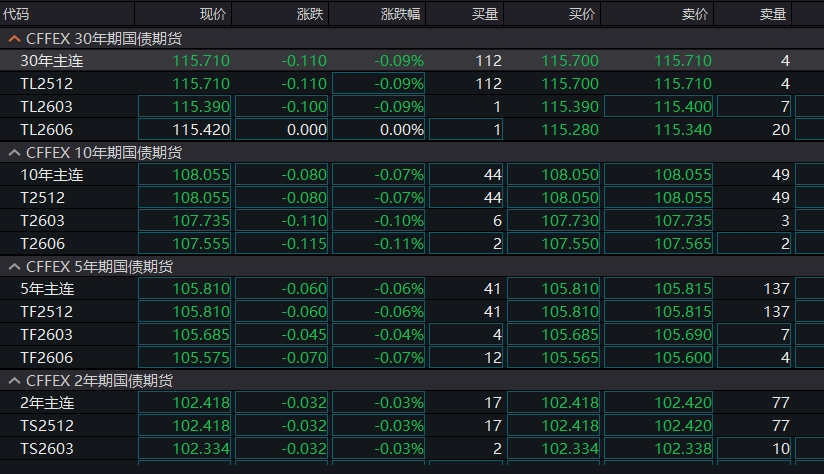Sort by the 现价 column header
Screen dimensions: 824x474
coord(213,14)
